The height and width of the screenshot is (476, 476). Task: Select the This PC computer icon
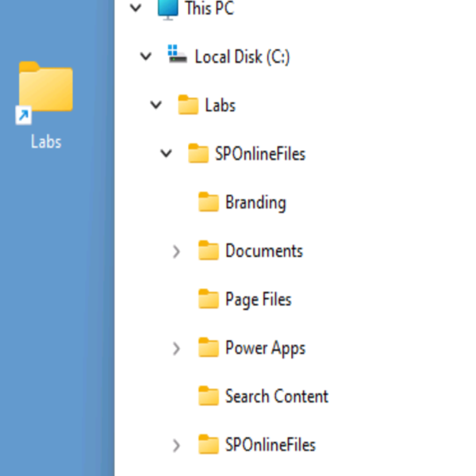coord(168,9)
